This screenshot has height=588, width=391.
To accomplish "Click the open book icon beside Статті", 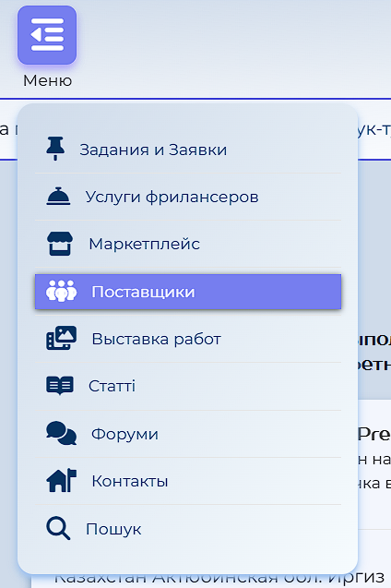I will 60,386.
